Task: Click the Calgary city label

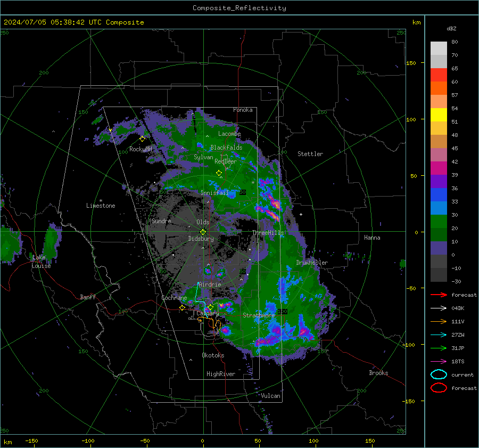Action: coord(208,313)
